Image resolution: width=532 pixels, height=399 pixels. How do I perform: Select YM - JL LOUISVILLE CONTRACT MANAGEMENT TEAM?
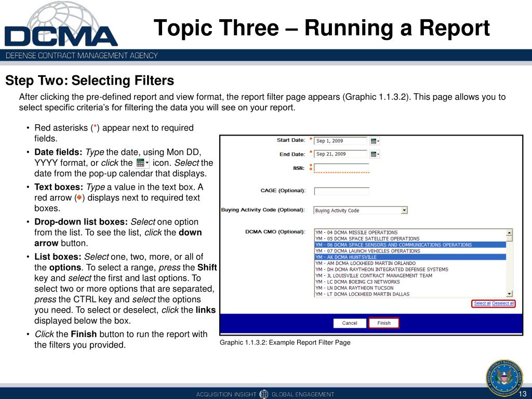point(410,275)
